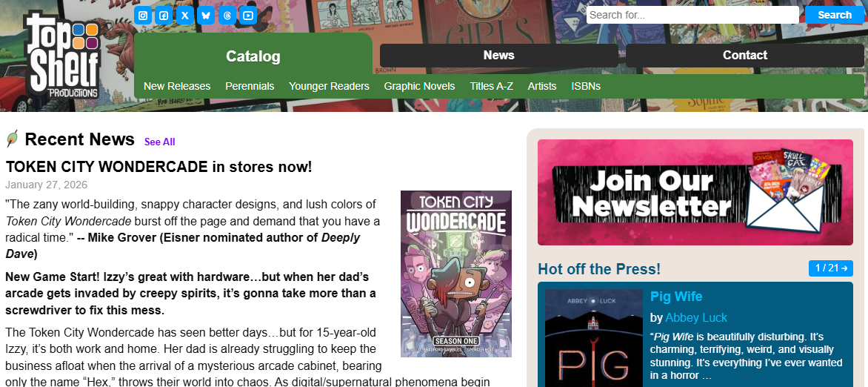Open the Instagram social link
This screenshot has height=387, width=868.
(x=143, y=15)
